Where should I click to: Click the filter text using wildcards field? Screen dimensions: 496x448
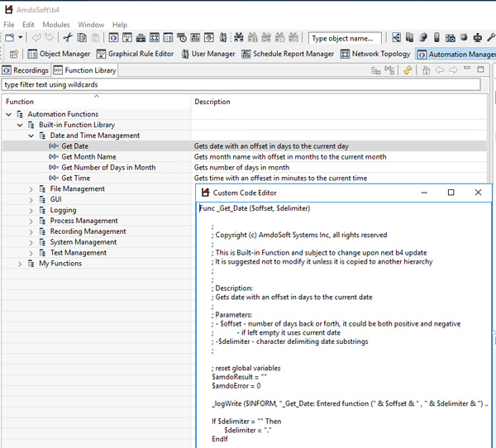point(241,84)
